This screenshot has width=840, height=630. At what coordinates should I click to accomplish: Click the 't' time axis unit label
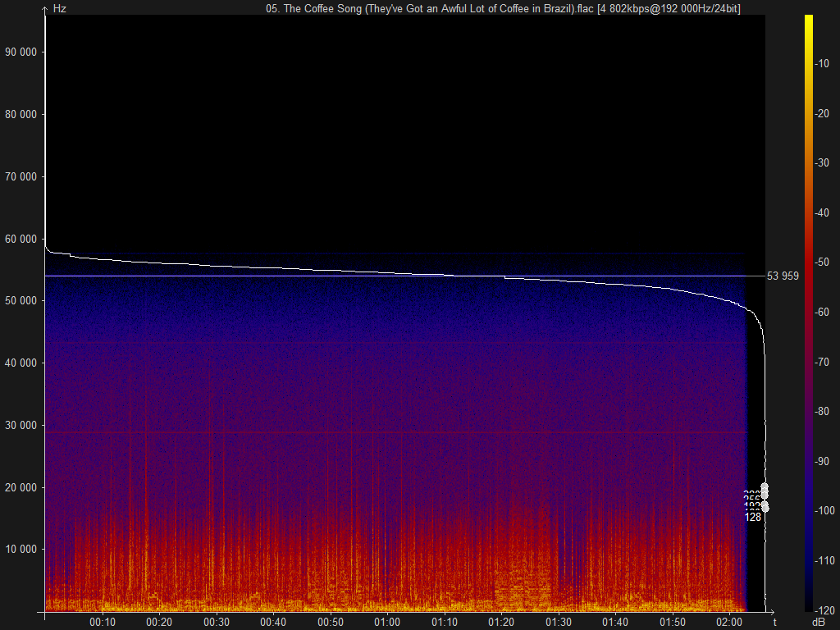[774, 622]
